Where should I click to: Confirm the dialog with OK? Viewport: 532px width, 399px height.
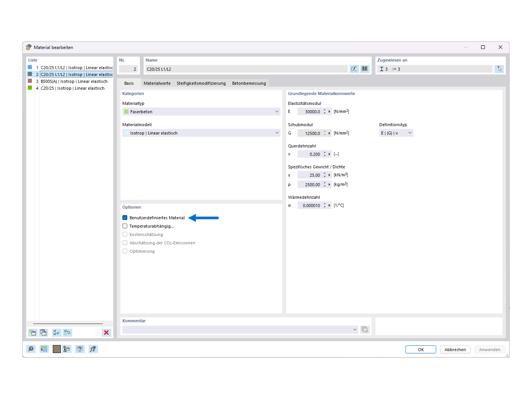click(421, 349)
